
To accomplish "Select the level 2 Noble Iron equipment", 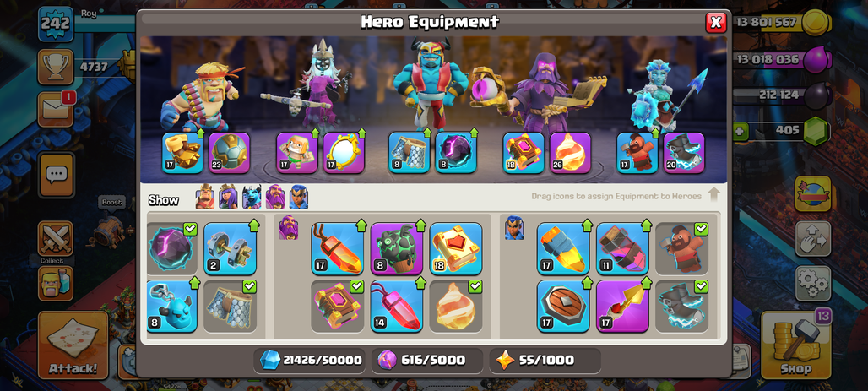I will [230, 248].
